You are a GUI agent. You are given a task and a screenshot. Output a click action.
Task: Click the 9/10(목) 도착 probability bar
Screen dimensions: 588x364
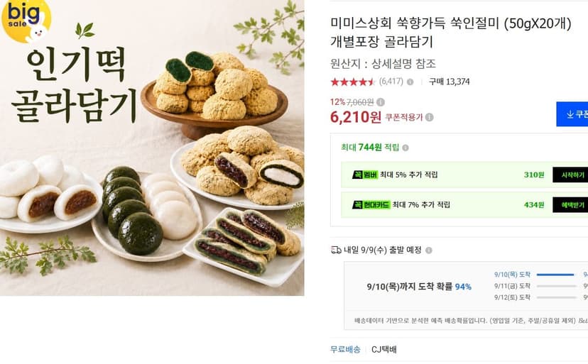click(x=555, y=275)
